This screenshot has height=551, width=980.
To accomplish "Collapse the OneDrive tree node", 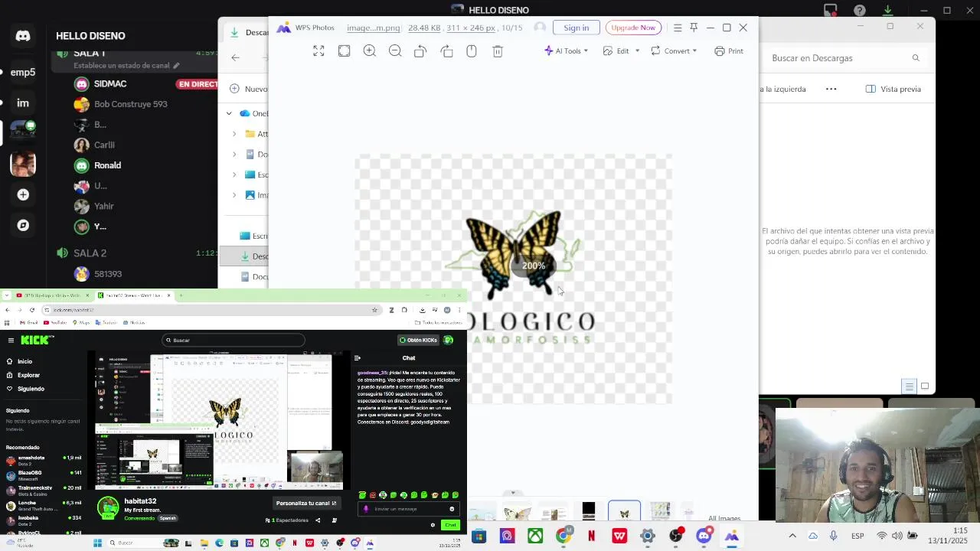I will 229,113.
